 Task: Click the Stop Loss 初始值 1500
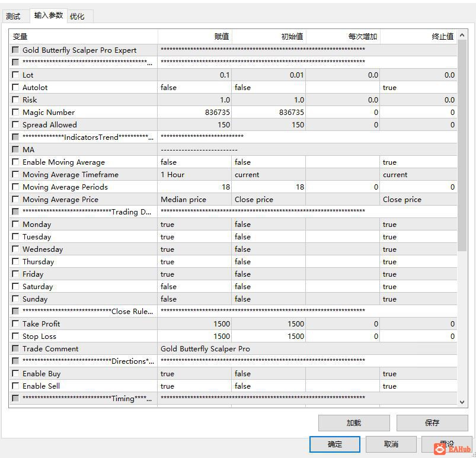click(269, 337)
